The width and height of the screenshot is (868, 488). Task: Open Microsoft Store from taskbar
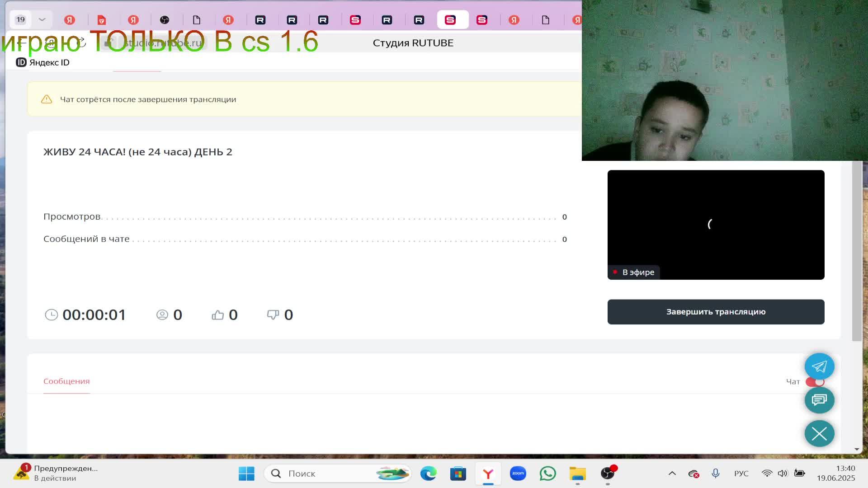458,474
